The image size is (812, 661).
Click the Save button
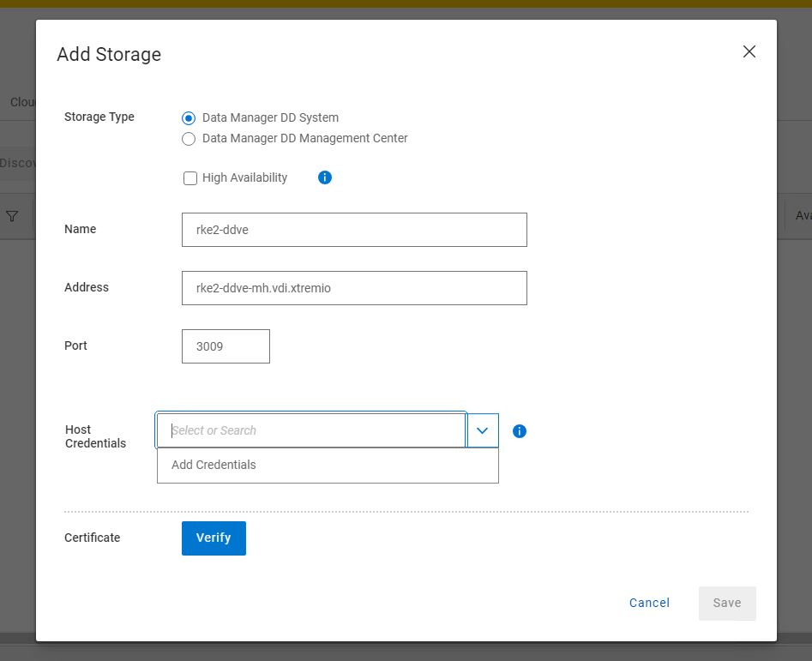click(x=726, y=603)
